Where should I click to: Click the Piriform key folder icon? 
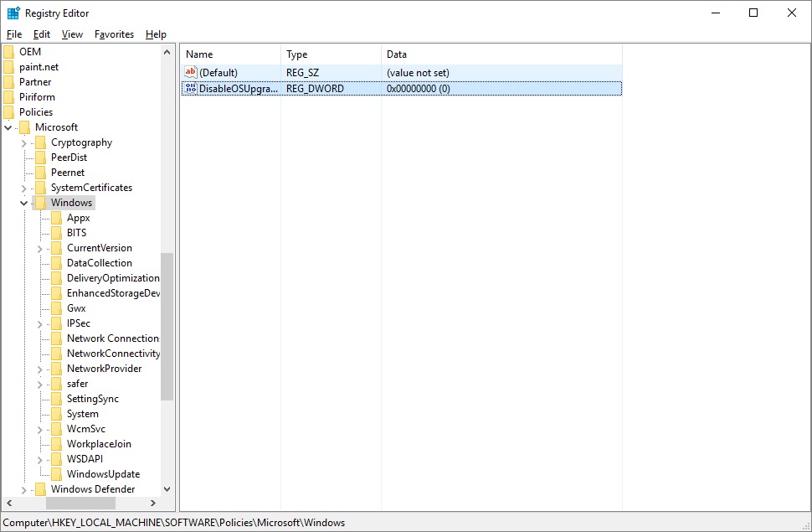(x=8, y=97)
